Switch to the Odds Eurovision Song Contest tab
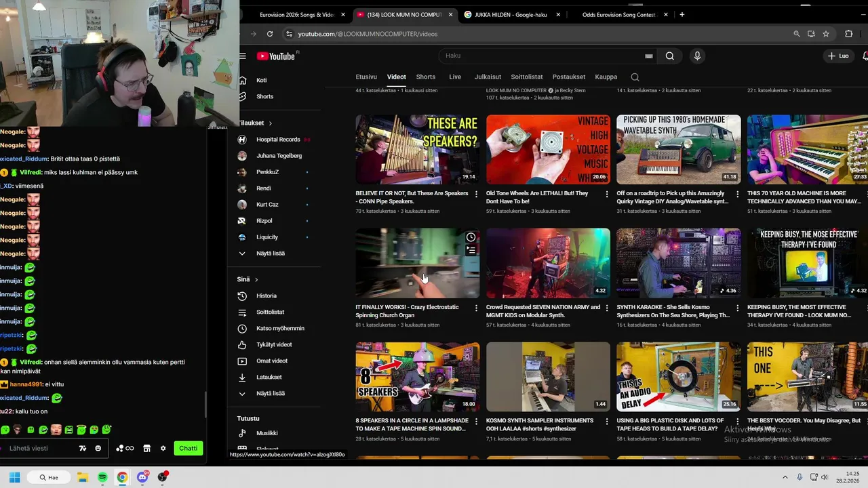The width and height of the screenshot is (868, 488). click(x=619, y=14)
